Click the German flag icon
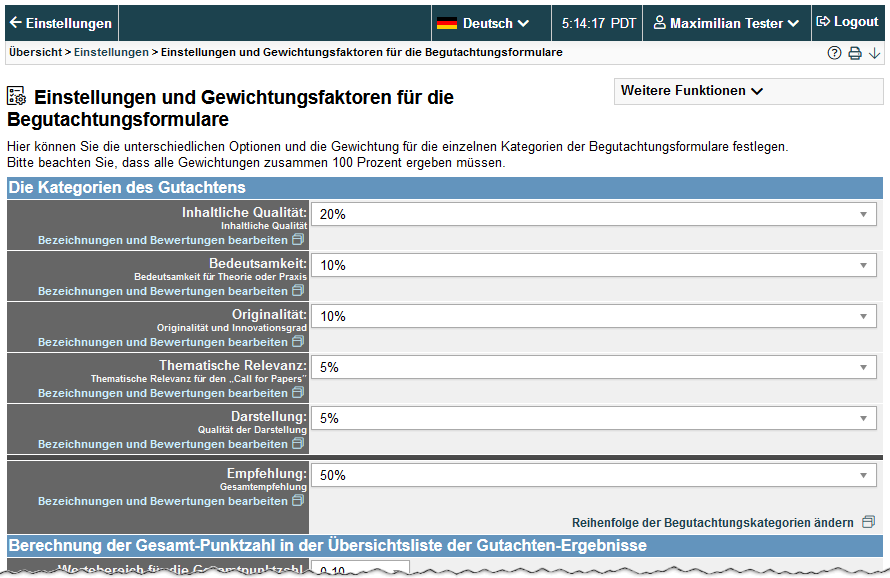This screenshot has height=578, width=890. point(447,23)
